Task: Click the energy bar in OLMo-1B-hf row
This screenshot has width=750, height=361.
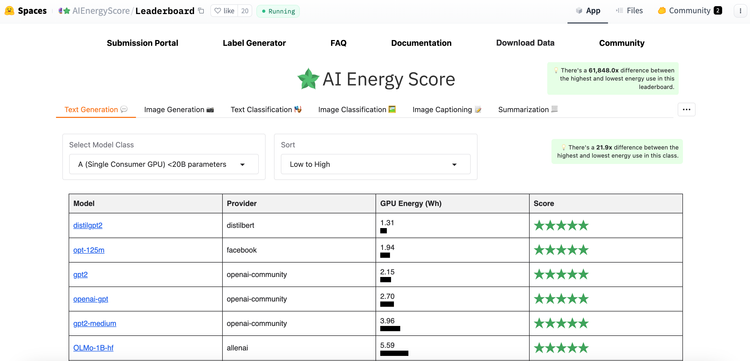Action: coord(394,353)
